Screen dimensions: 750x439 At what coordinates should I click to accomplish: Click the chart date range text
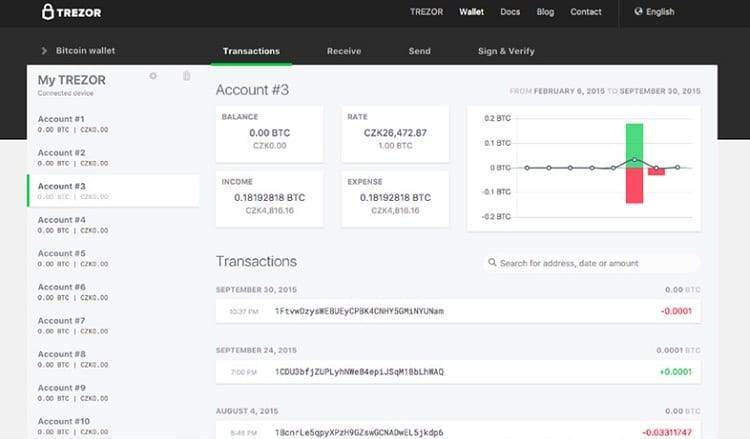(x=605, y=91)
